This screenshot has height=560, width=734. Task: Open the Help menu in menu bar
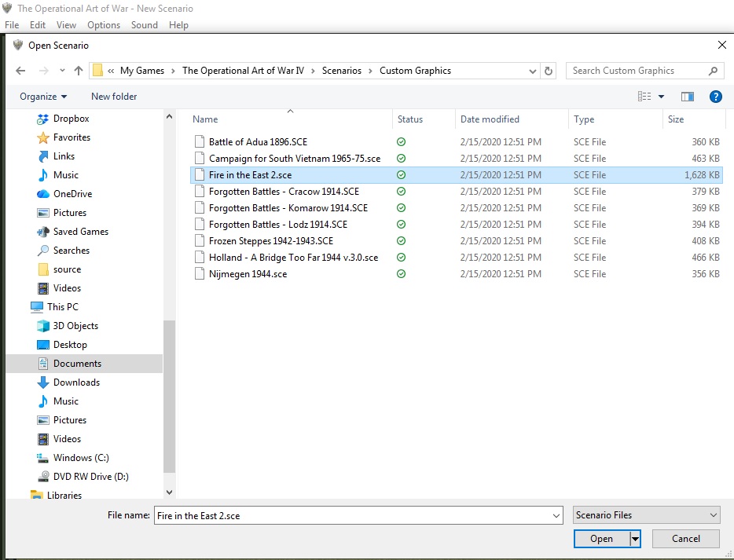coord(178,25)
